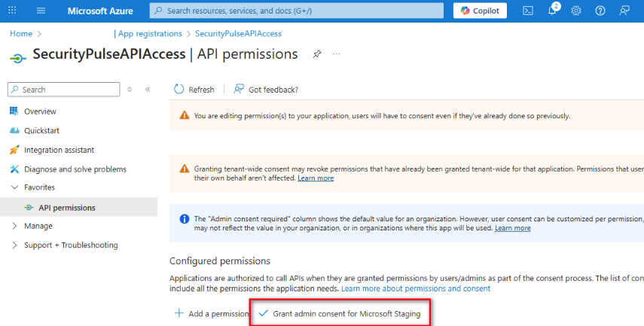The height and width of the screenshot is (326, 644).
Task: Focus the global search resources box
Action: click(296, 11)
